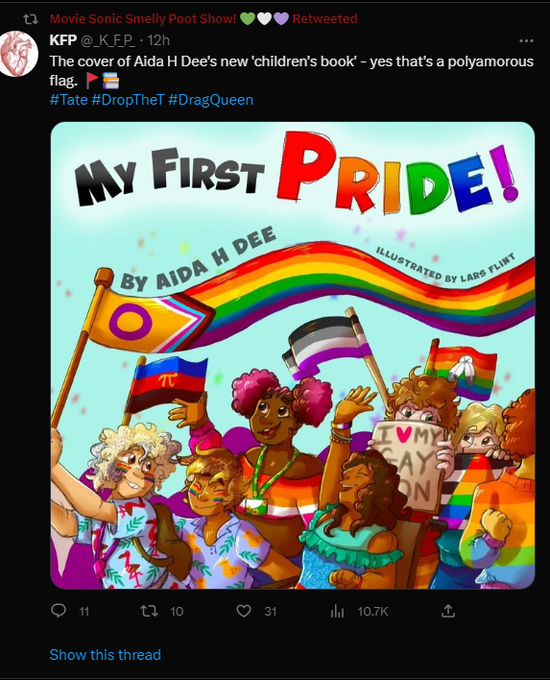Click the share upload icon
The height and width of the screenshot is (680, 550).
tap(448, 611)
